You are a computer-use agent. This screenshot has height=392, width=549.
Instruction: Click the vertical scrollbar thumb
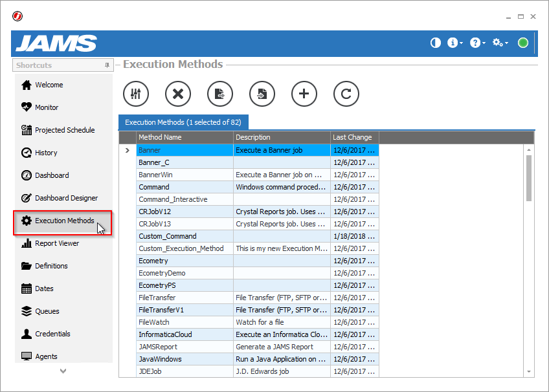[529, 179]
